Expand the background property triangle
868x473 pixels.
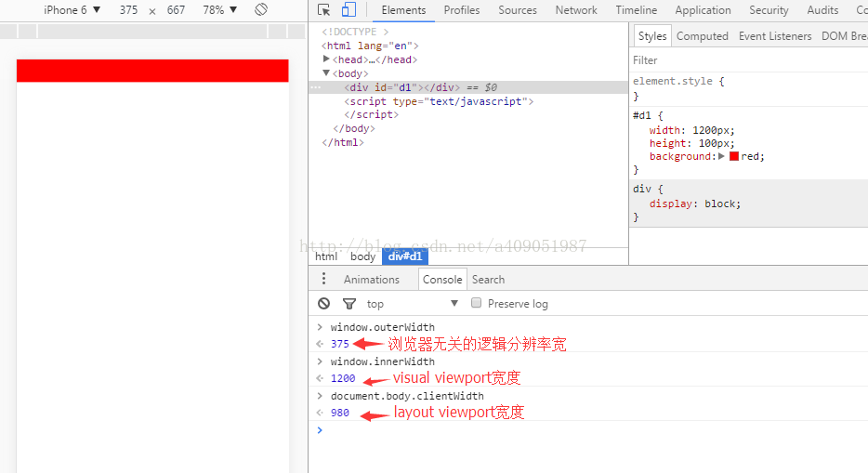pyautogui.click(x=721, y=156)
